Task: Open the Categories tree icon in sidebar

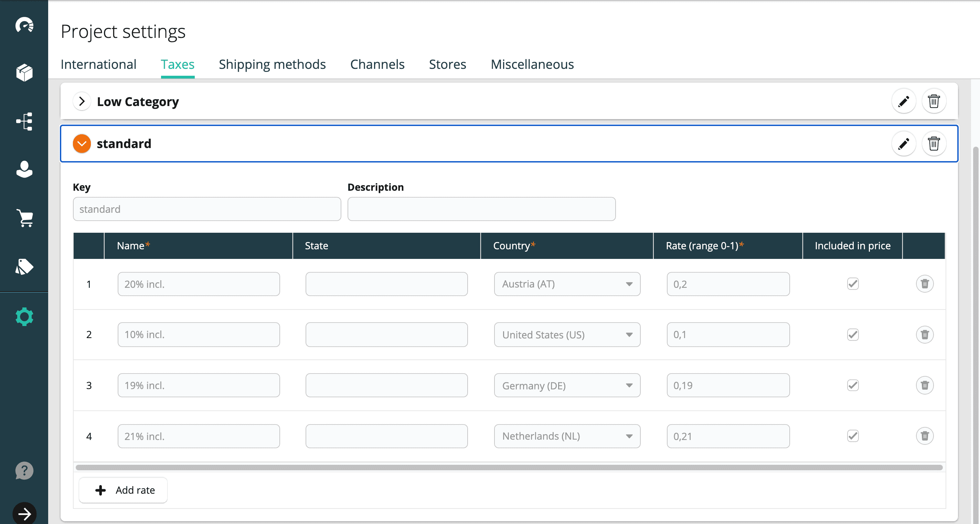Action: (x=24, y=122)
